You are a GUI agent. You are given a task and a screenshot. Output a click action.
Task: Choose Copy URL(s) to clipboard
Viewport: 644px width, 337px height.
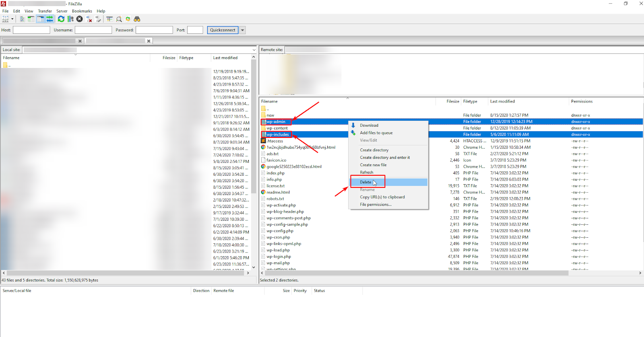388,197
